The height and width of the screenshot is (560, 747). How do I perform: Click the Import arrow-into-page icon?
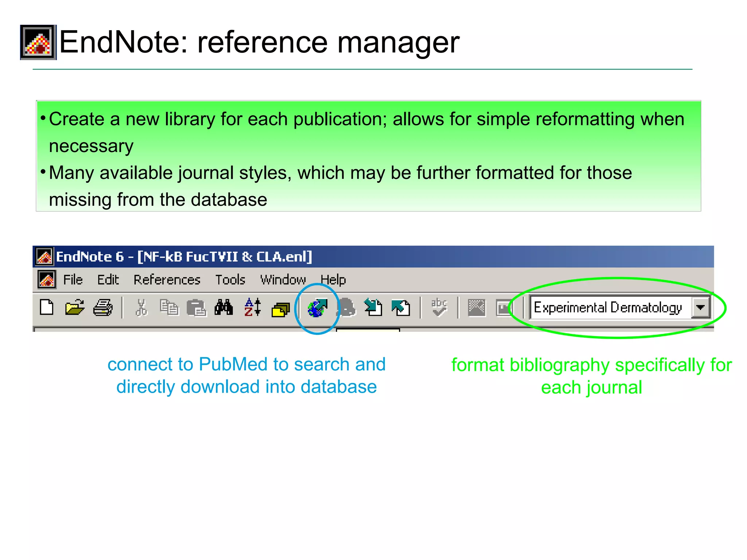pyautogui.click(x=373, y=307)
